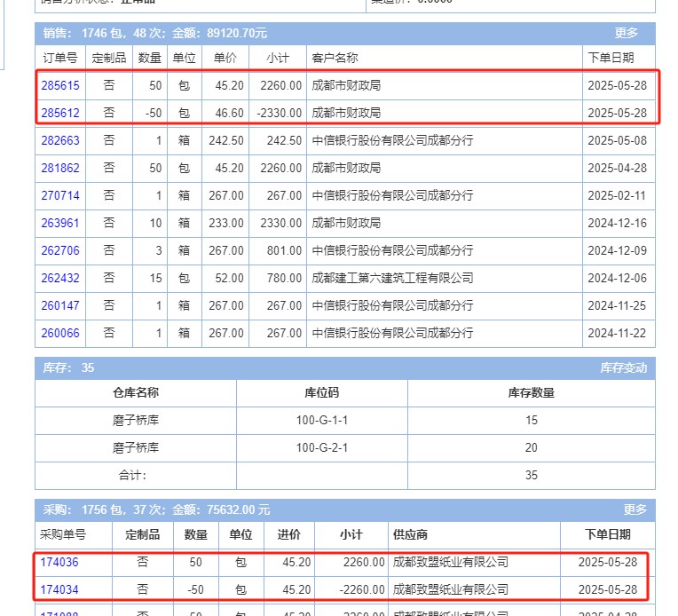Click unit price 52.00
678x616 pixels.
(230, 278)
